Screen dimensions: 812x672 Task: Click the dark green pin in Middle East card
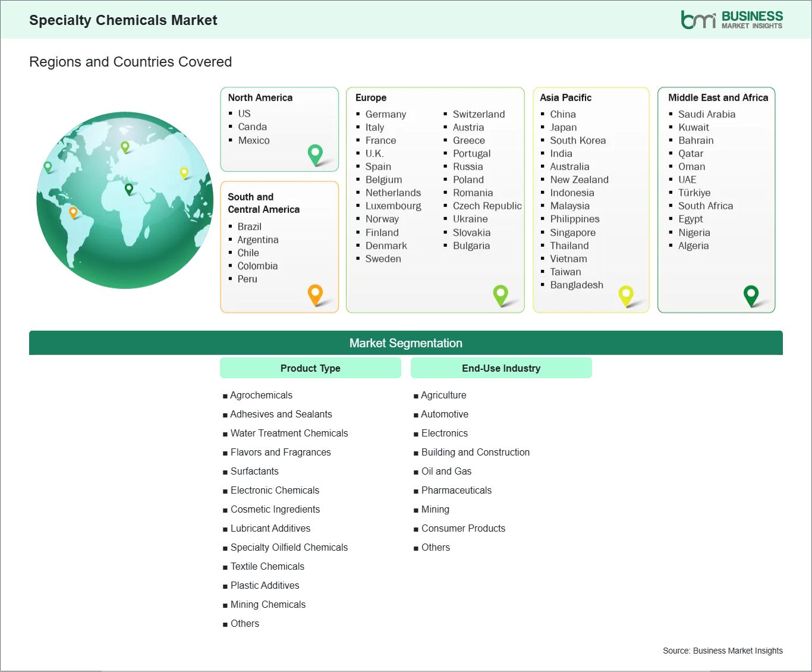click(x=751, y=294)
